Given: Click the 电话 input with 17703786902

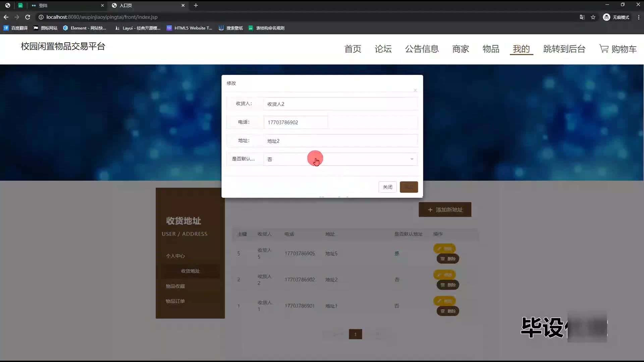Looking at the screenshot, I should click(296, 122).
